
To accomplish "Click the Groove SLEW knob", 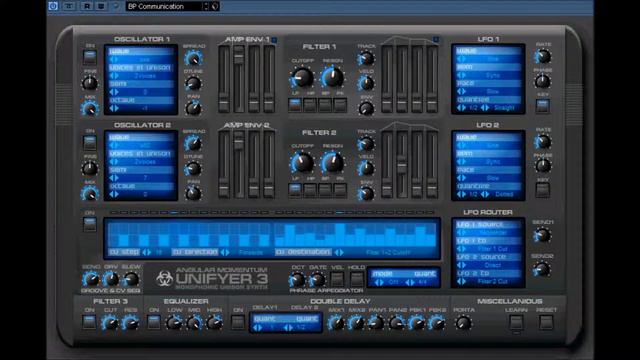I will pos(131,279).
